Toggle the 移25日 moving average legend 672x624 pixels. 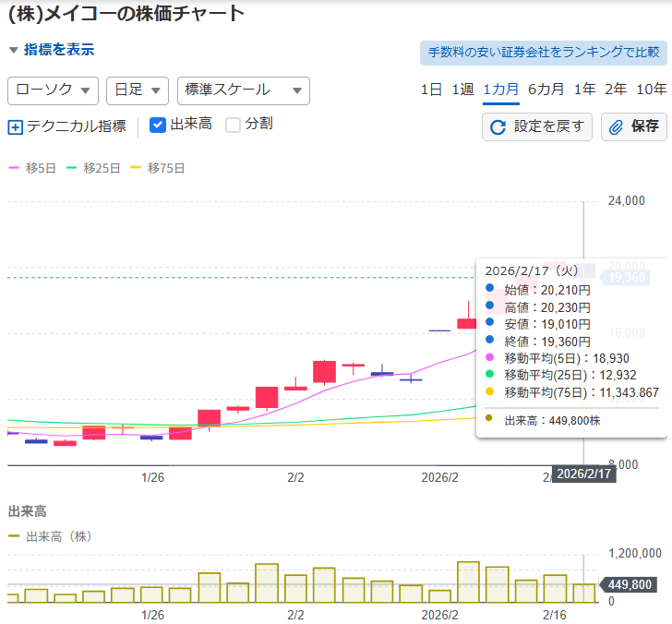(x=93, y=168)
